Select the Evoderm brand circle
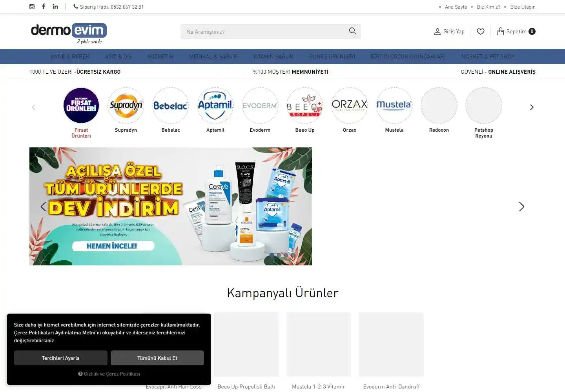 pos(260,105)
